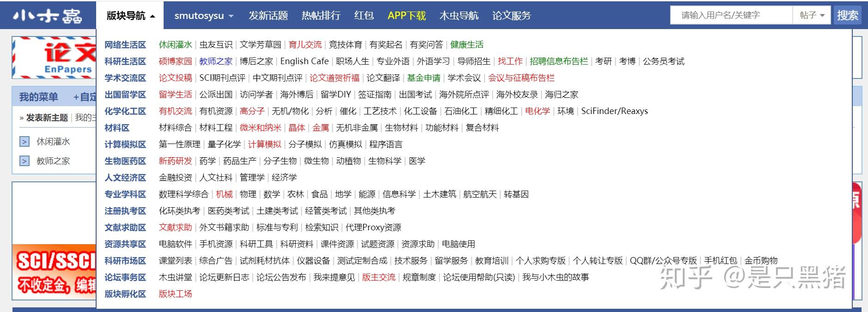868x312 pixels.
Task: Go to the 论坛使用帮助(只读) board
Action: [479, 277]
